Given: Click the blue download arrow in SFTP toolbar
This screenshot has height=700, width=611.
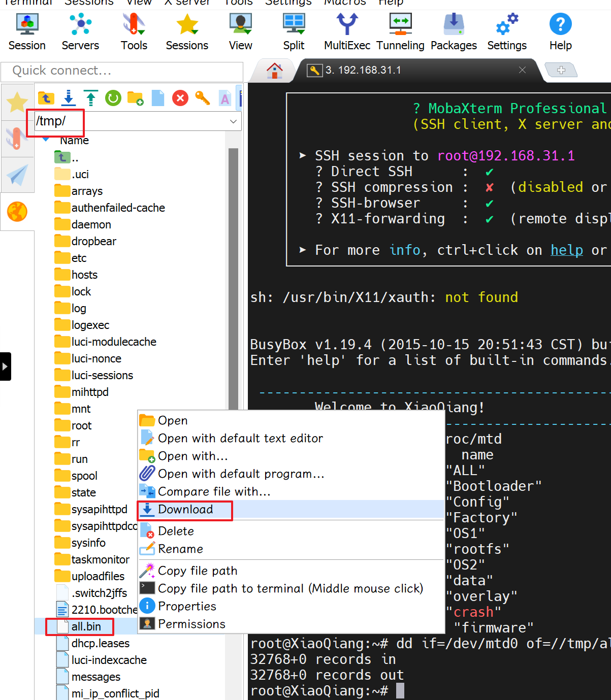Looking at the screenshot, I should coord(69,98).
